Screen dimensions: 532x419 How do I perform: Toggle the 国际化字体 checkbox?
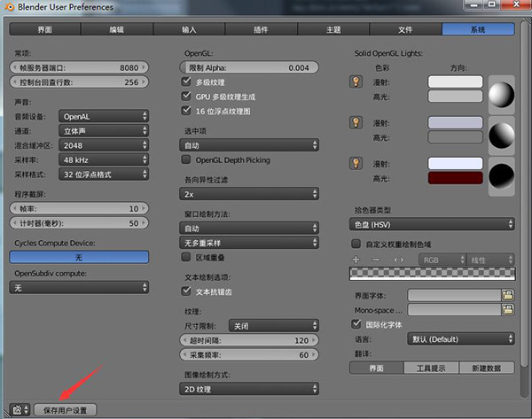pos(357,324)
